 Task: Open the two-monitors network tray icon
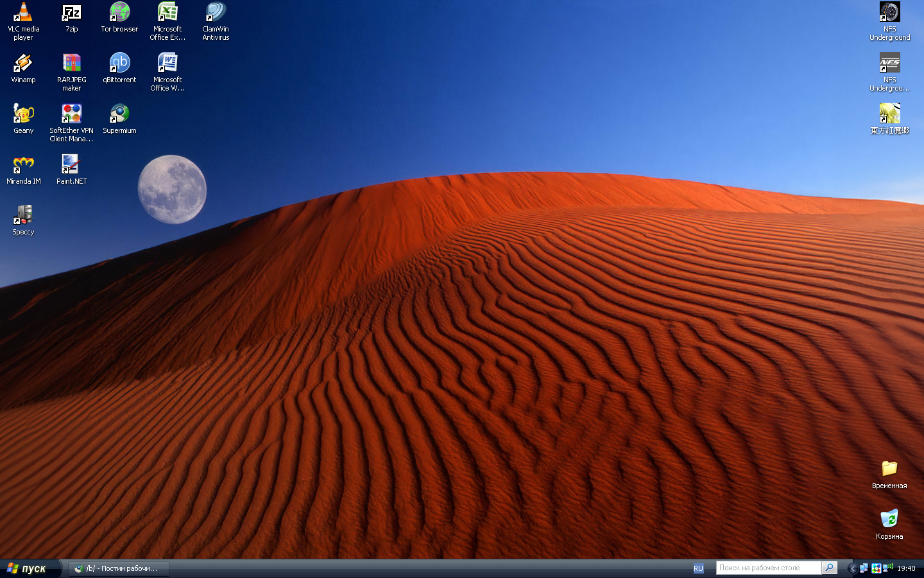864,568
